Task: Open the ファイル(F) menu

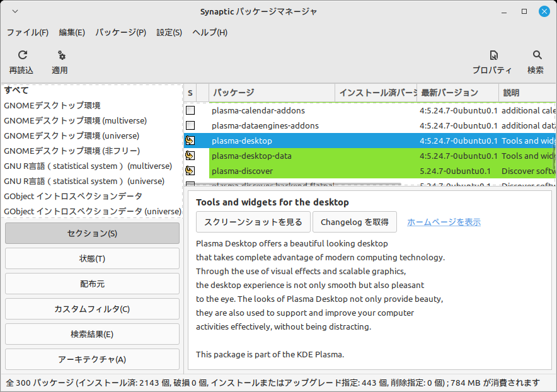Action: [28, 33]
